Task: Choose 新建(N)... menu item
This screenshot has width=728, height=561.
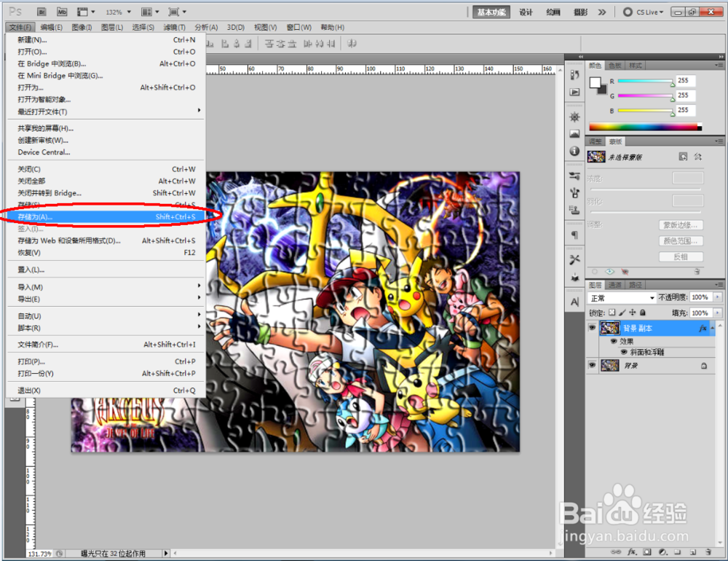Action: tap(106, 39)
